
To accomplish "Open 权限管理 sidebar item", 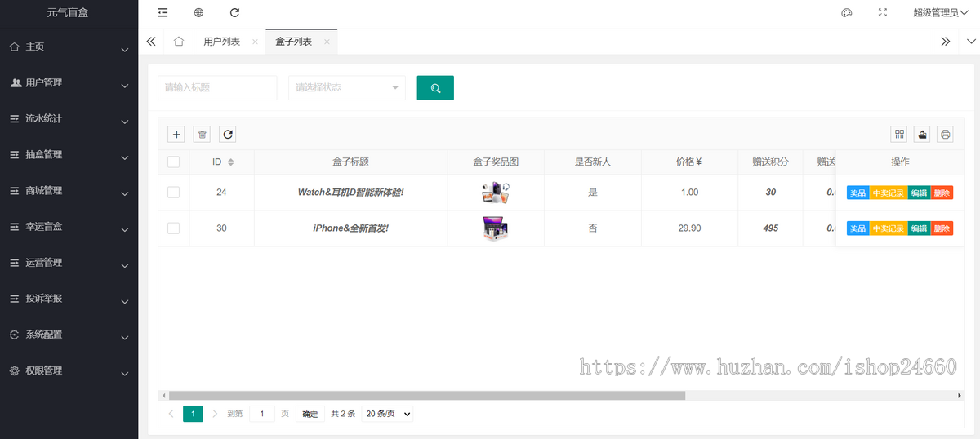I will [x=69, y=370].
